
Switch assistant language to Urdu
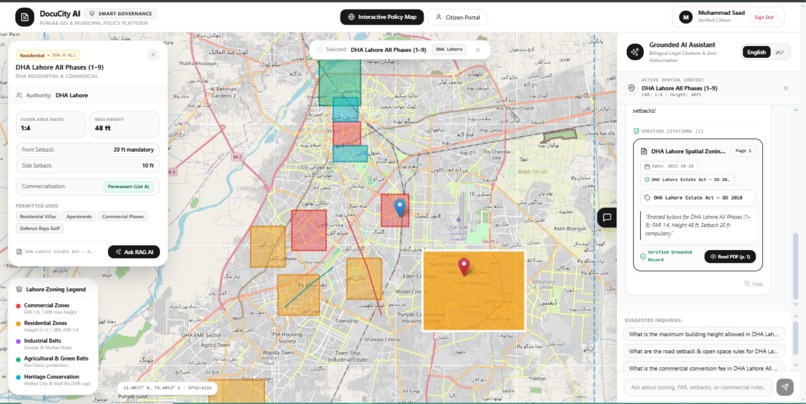780,52
